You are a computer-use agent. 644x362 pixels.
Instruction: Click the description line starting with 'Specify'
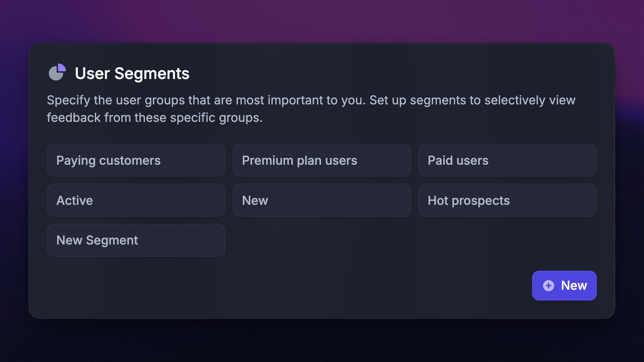point(311,100)
